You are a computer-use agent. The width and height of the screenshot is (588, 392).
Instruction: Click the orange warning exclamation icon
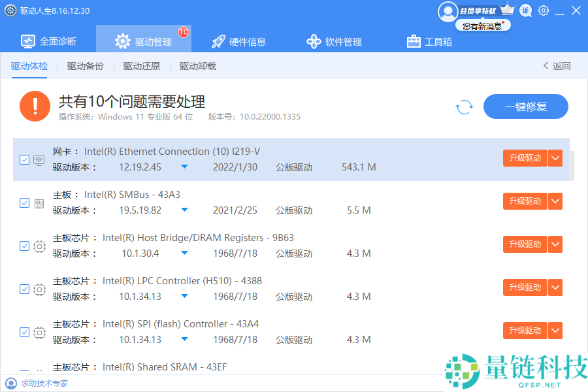pyautogui.click(x=35, y=106)
